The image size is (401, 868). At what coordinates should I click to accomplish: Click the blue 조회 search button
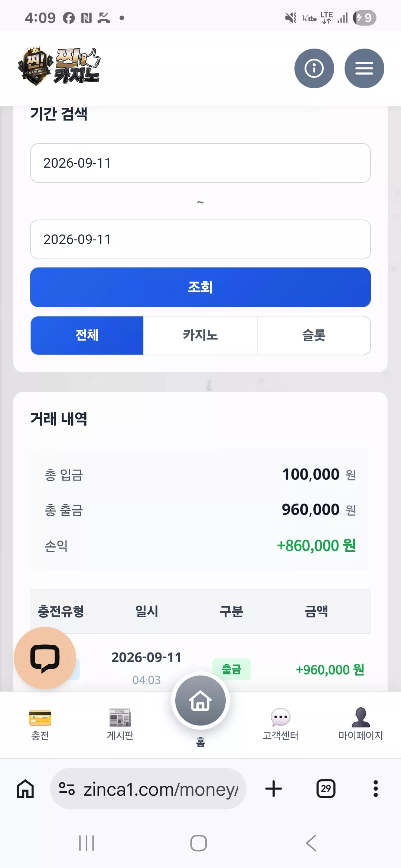pyautogui.click(x=200, y=287)
